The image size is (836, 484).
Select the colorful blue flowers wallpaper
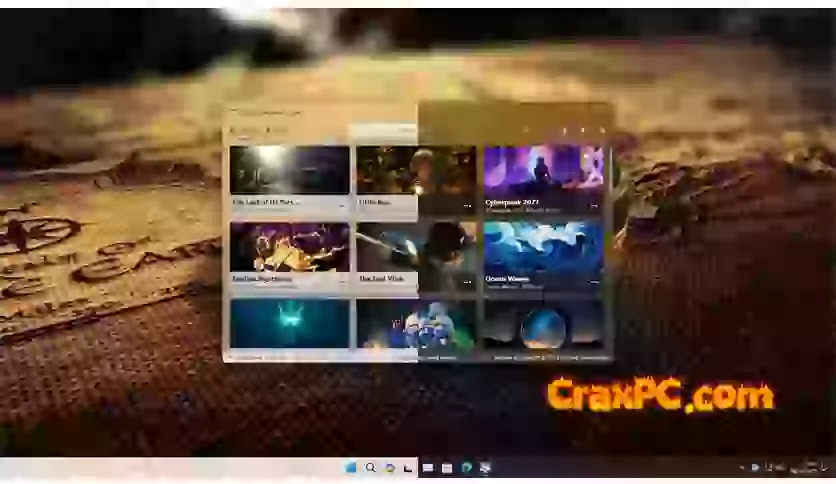pos(416,324)
